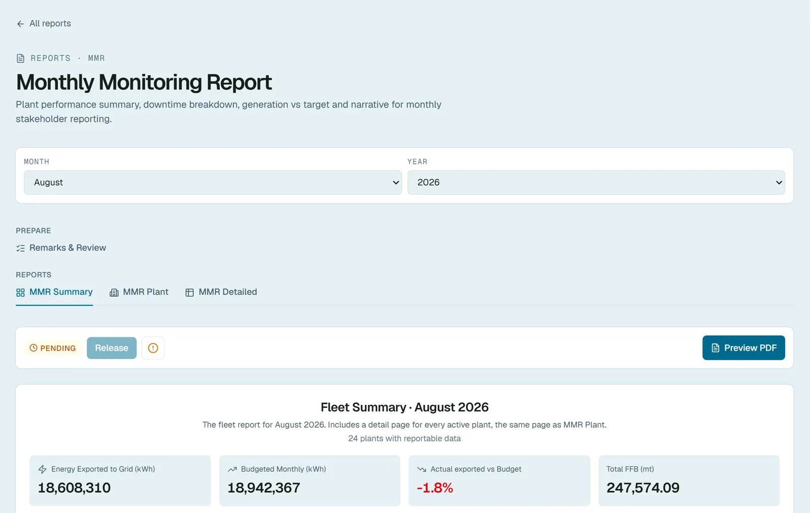
Task: Click the table icon on MMR Detailed tab
Action: [190, 293]
